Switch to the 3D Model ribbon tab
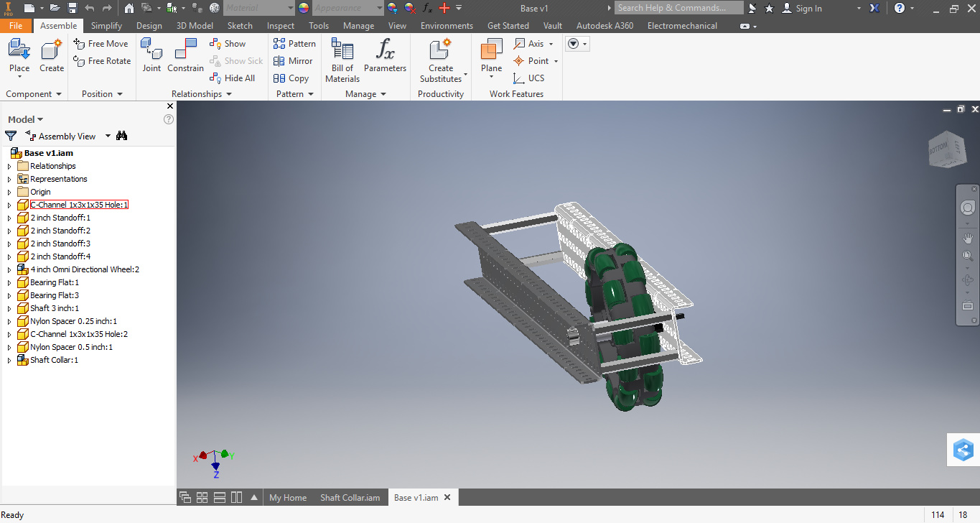The image size is (980, 523). tap(195, 25)
